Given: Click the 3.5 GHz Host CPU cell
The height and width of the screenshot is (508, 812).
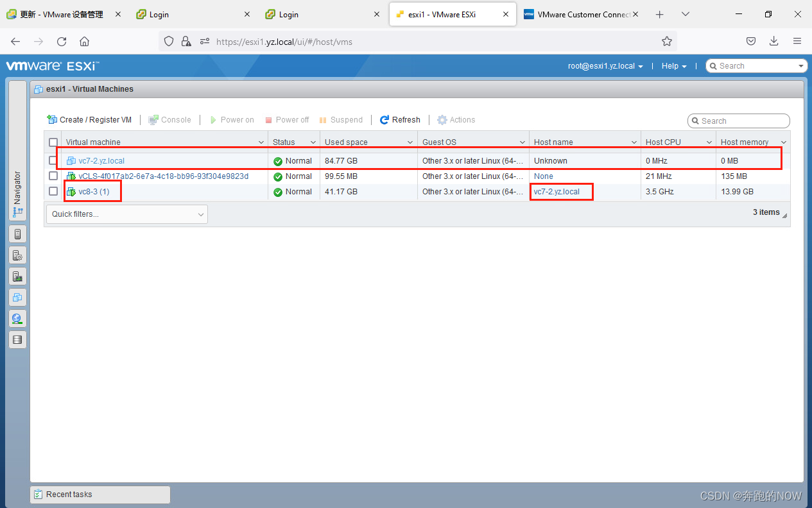Looking at the screenshot, I should click(x=660, y=192).
